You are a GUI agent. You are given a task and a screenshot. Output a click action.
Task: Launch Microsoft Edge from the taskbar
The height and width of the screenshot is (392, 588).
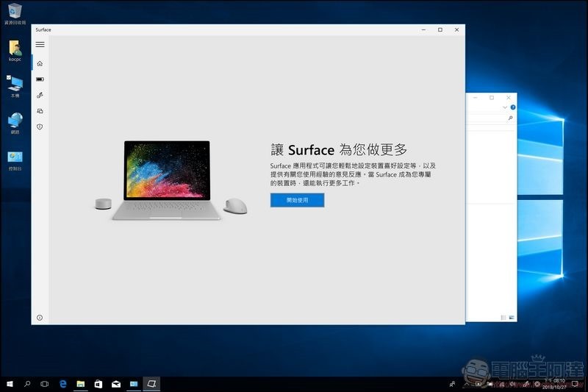point(63,384)
